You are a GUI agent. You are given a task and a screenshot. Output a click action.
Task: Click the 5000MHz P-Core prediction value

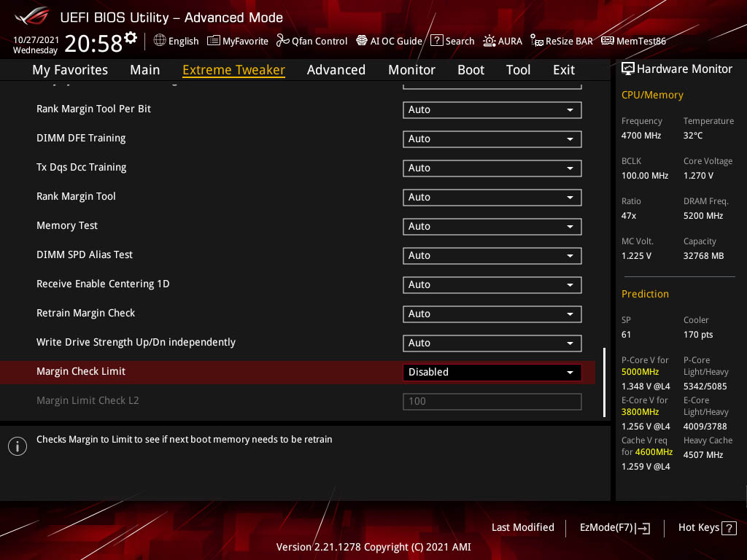(x=640, y=372)
